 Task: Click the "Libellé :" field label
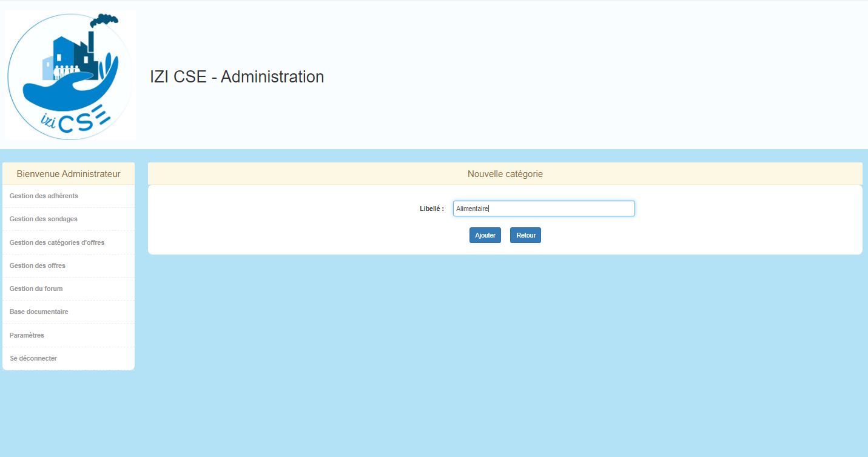pyautogui.click(x=431, y=208)
